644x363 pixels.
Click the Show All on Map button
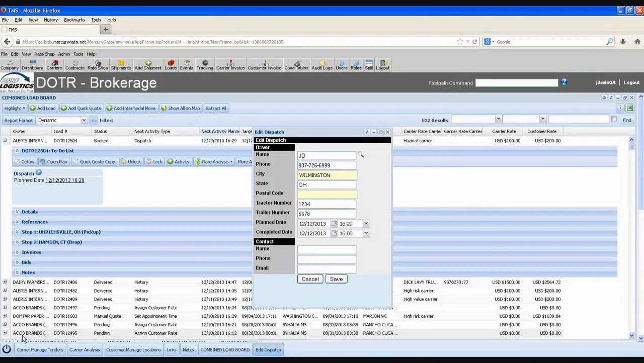[180, 108]
